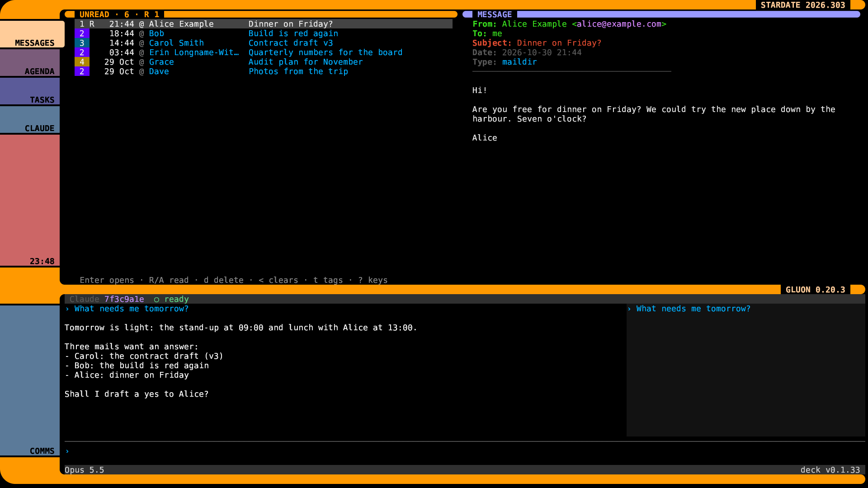Select the COMMS sidebar block
This screenshot has width=868, height=488.
click(30, 380)
